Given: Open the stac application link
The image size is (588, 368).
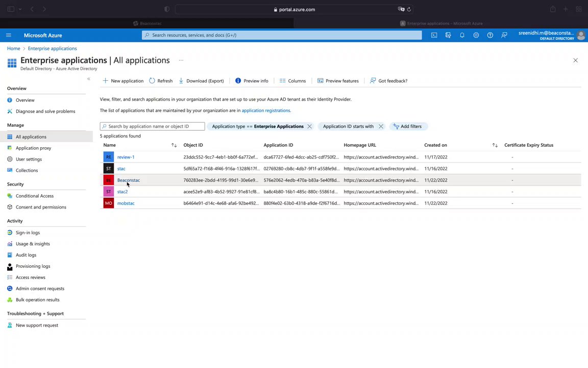Looking at the screenshot, I should (x=121, y=169).
